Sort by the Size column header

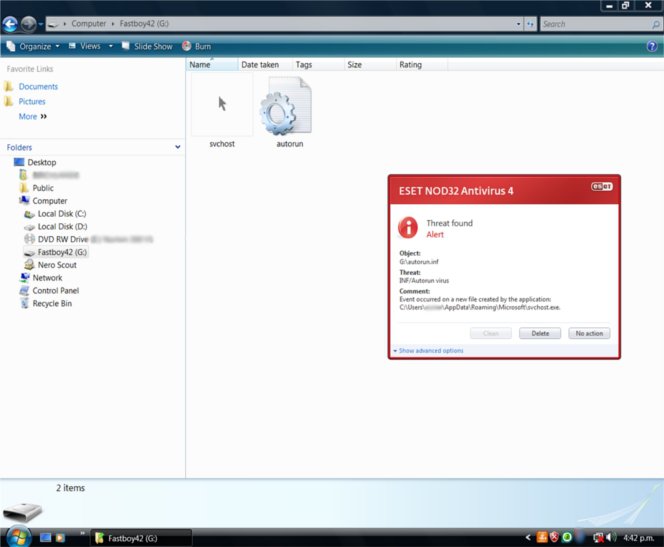click(370, 65)
